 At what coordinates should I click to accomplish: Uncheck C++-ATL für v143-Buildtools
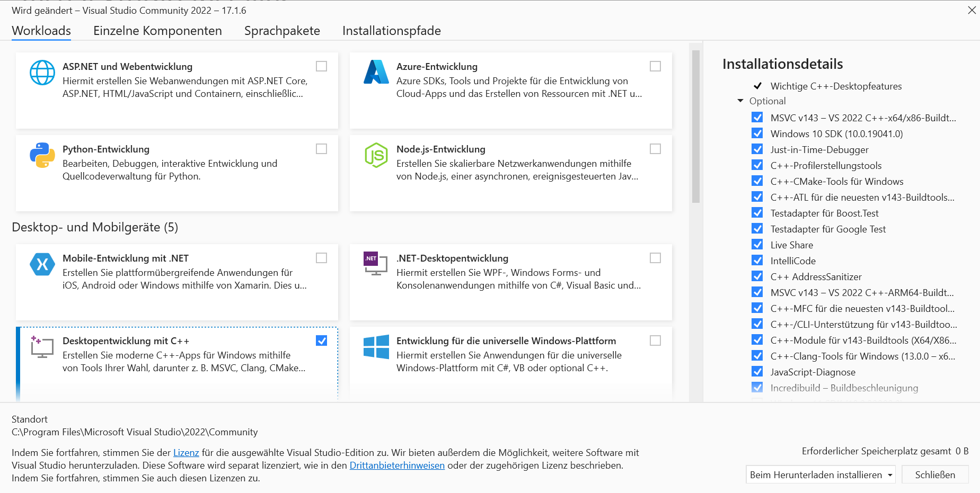[757, 197]
